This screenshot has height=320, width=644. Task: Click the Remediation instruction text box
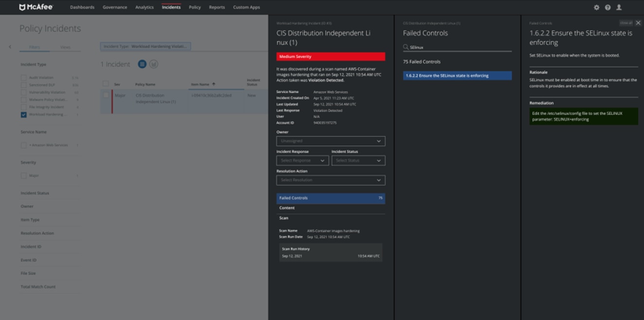point(584,116)
